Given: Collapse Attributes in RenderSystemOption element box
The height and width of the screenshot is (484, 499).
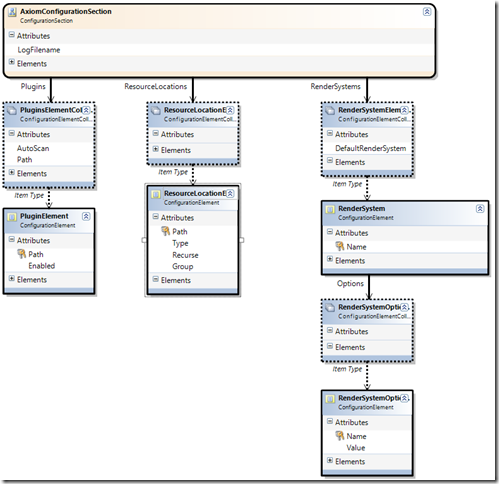Looking at the screenshot, I should point(330,421).
